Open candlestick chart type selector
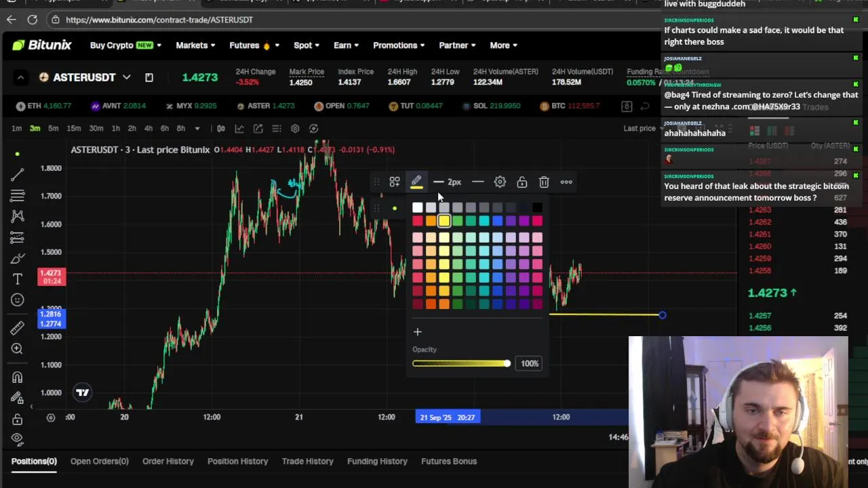Image resolution: width=868 pixels, height=488 pixels. click(221, 128)
